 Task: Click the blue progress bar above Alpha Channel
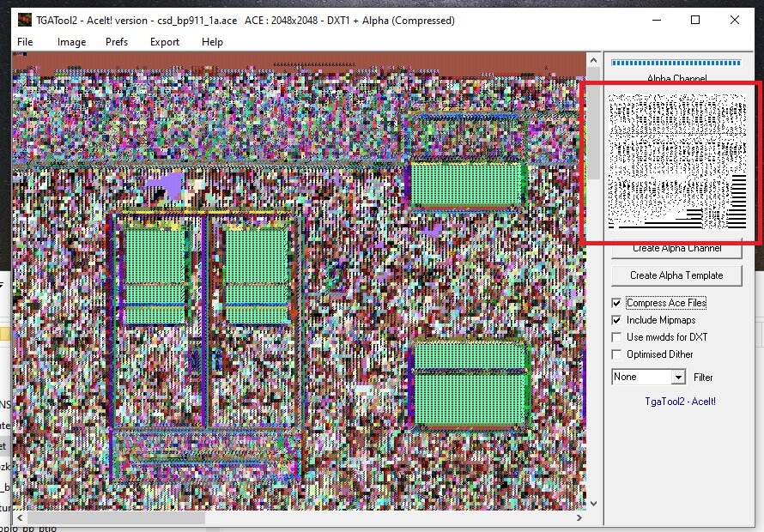coord(676,63)
